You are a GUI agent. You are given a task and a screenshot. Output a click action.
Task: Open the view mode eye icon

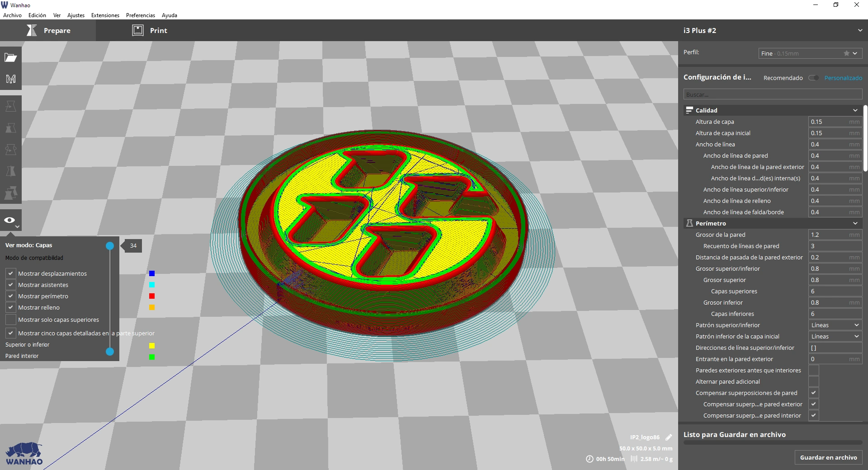pos(9,220)
